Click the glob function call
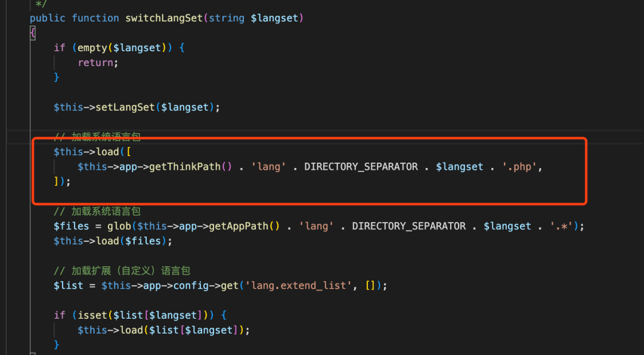This screenshot has height=355, width=644. pyautogui.click(x=119, y=226)
